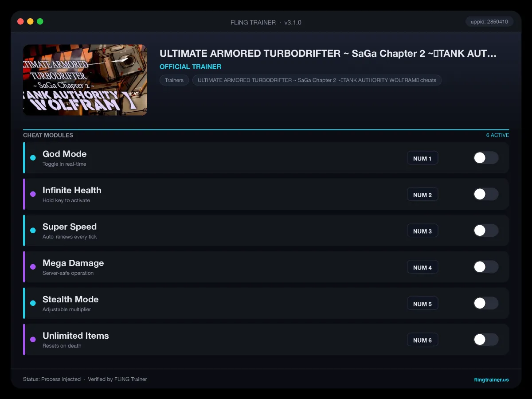The image size is (532, 399).
Task: Click the cyan dot beside Super Speed
Action: pyautogui.click(x=33, y=231)
